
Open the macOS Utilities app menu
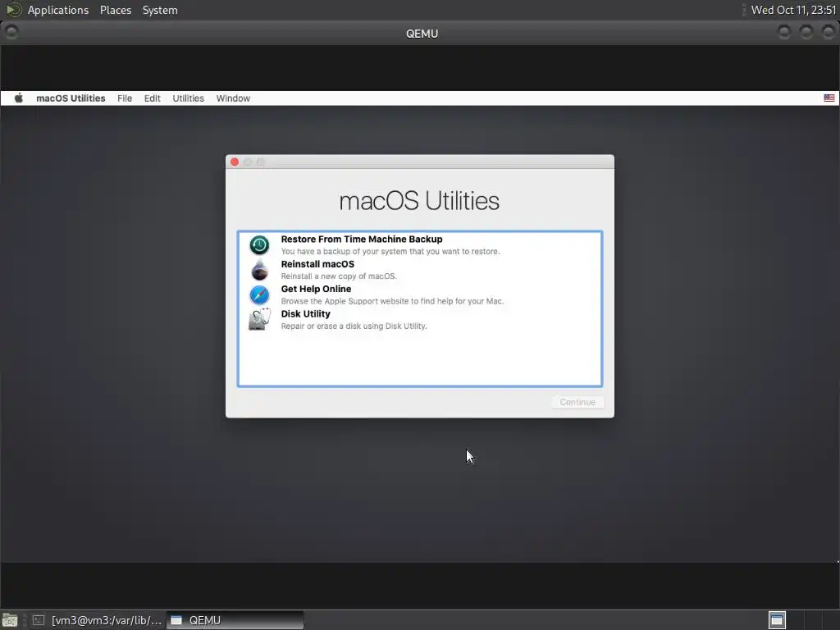click(x=71, y=98)
